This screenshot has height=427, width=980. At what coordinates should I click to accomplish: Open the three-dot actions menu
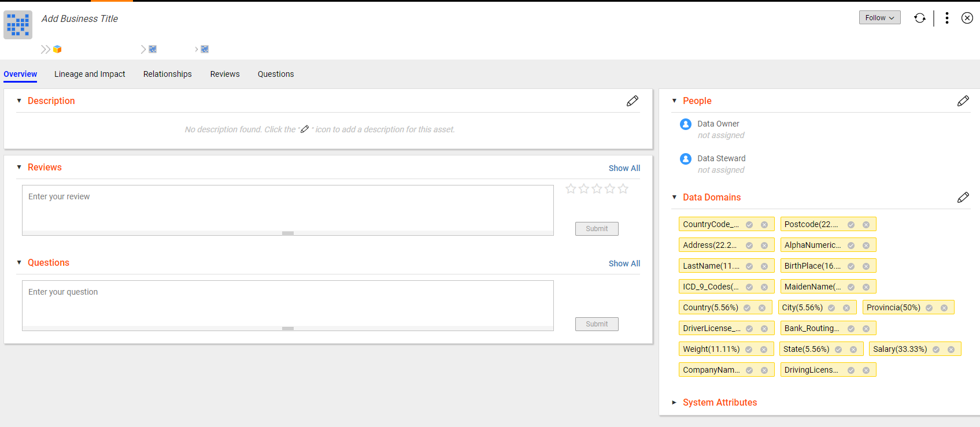947,18
